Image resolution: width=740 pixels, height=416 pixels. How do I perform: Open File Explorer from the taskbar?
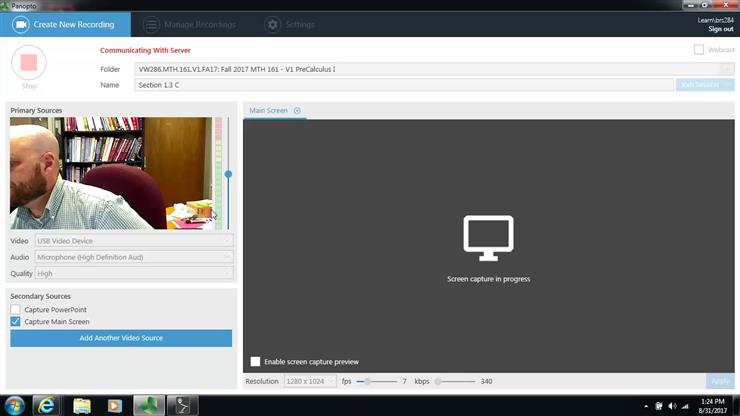81,405
